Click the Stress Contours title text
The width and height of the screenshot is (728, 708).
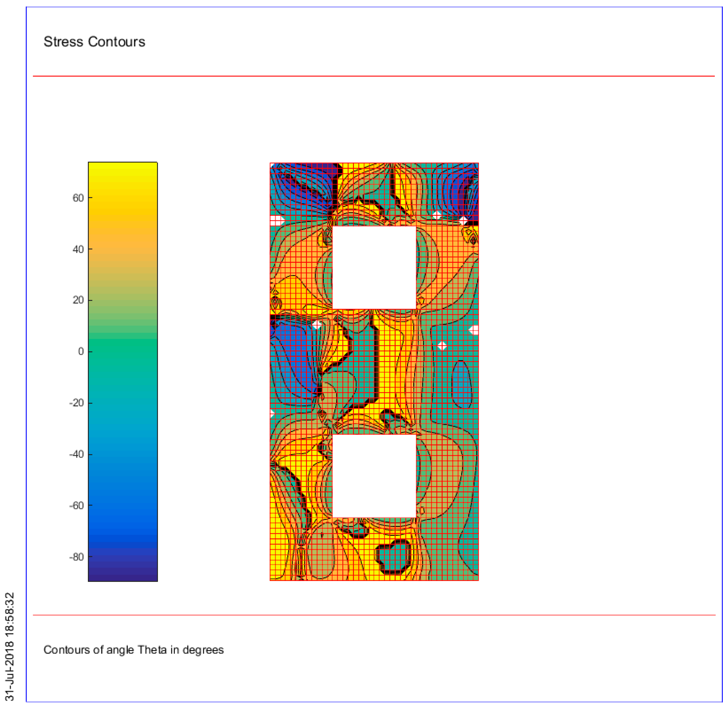pyautogui.click(x=94, y=42)
